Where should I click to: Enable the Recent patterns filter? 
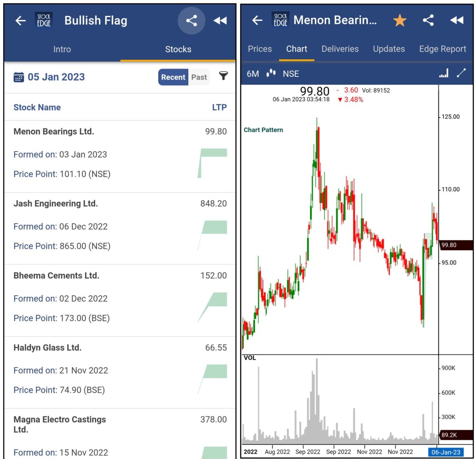click(173, 77)
